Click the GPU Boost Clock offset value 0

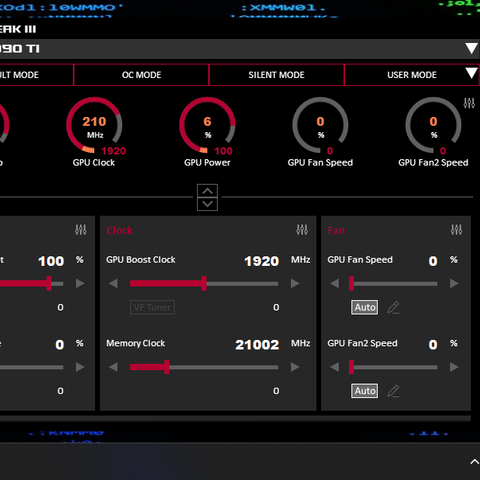(x=276, y=307)
